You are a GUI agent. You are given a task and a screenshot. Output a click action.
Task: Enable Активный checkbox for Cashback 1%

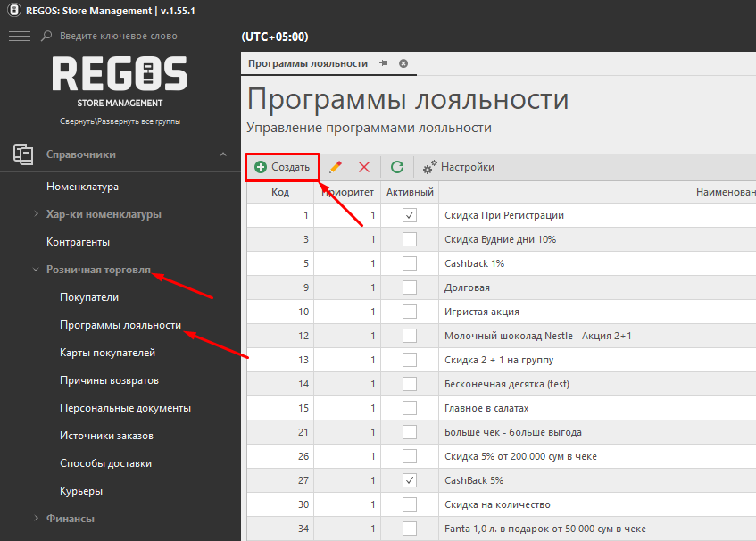[x=410, y=263]
